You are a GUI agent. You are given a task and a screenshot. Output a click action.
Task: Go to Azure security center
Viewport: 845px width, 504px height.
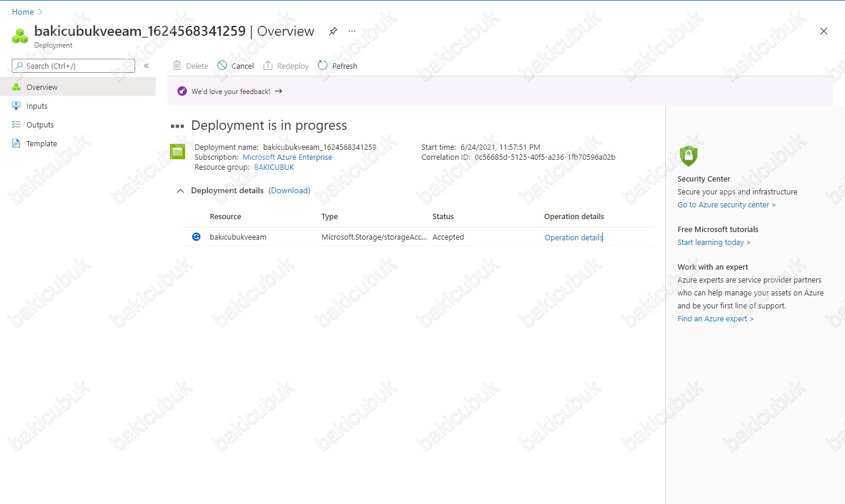point(726,205)
